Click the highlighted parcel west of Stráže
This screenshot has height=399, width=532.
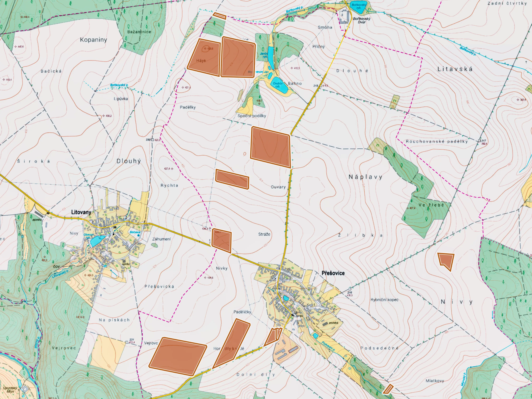[x=222, y=241]
